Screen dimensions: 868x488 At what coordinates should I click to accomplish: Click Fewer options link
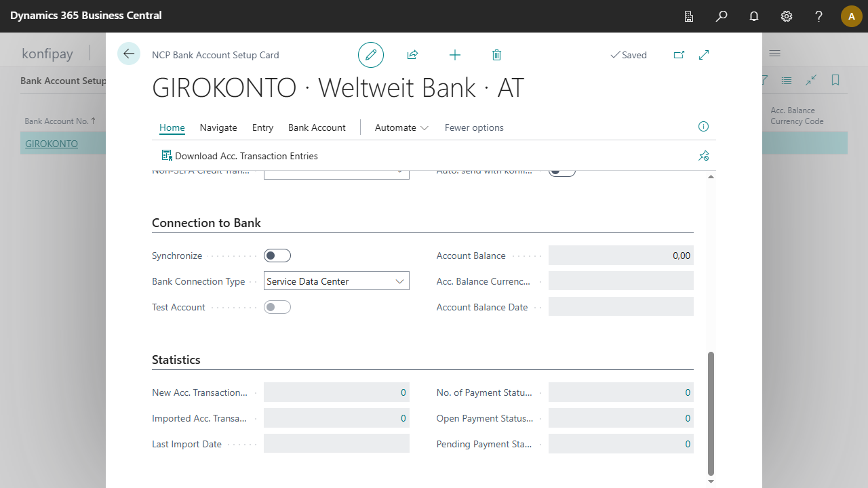474,127
